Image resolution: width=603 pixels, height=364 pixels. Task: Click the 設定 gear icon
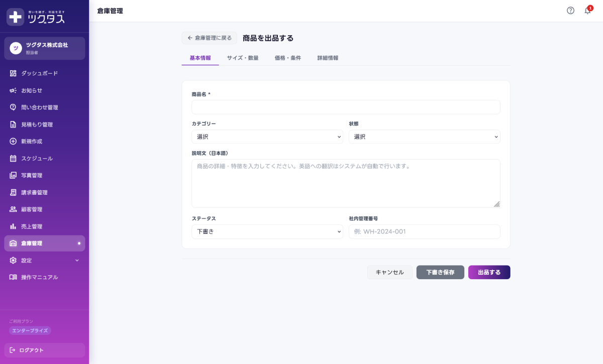point(13,261)
